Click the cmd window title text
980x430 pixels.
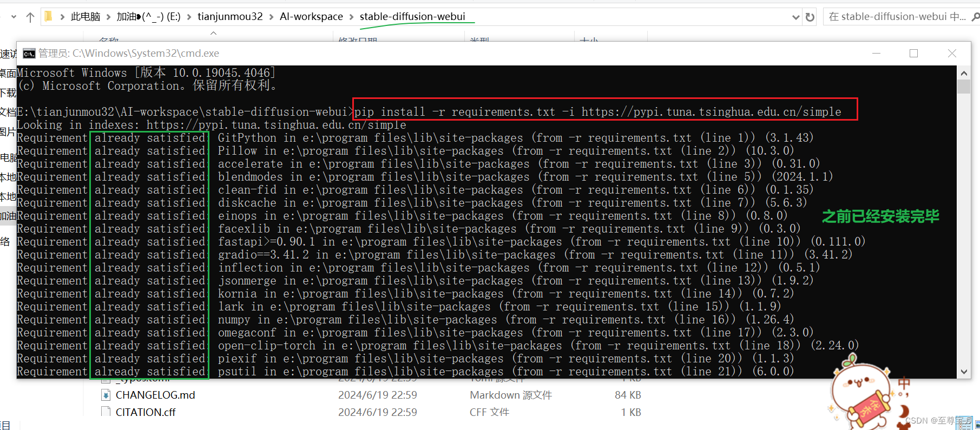129,53
